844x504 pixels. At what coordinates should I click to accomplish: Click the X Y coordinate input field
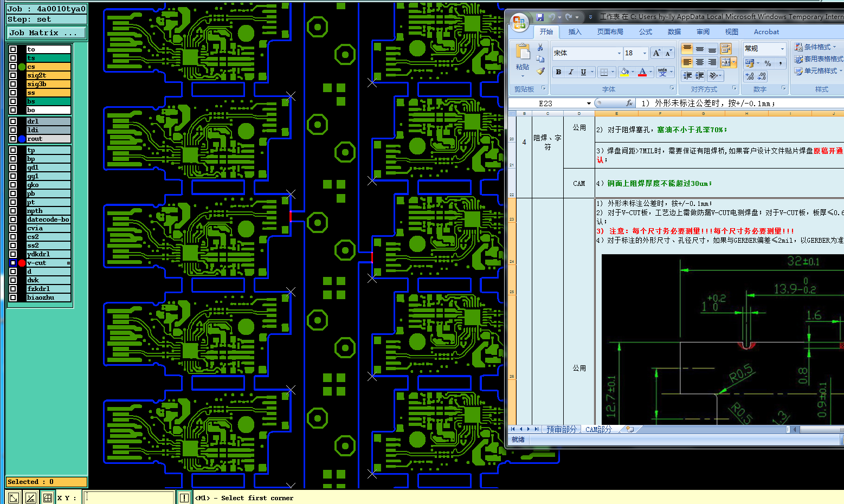(x=129, y=497)
